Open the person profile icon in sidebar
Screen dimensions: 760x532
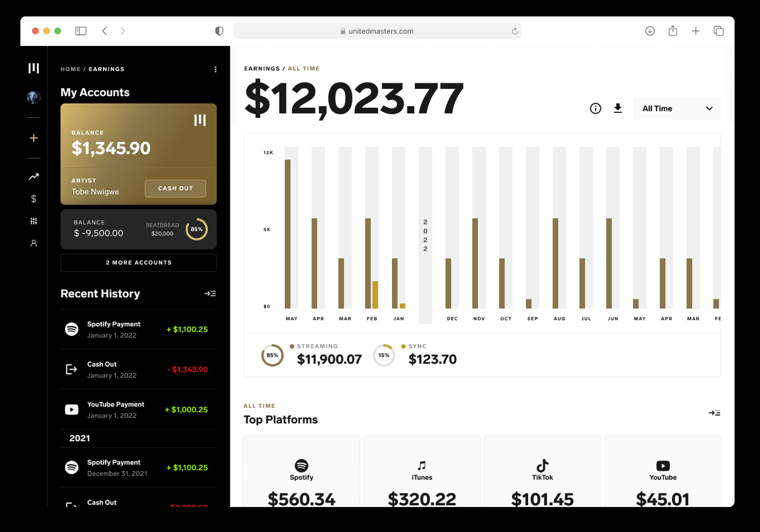(33, 243)
